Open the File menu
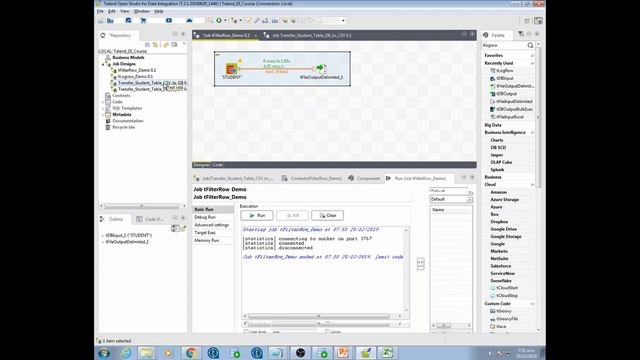 point(100,11)
